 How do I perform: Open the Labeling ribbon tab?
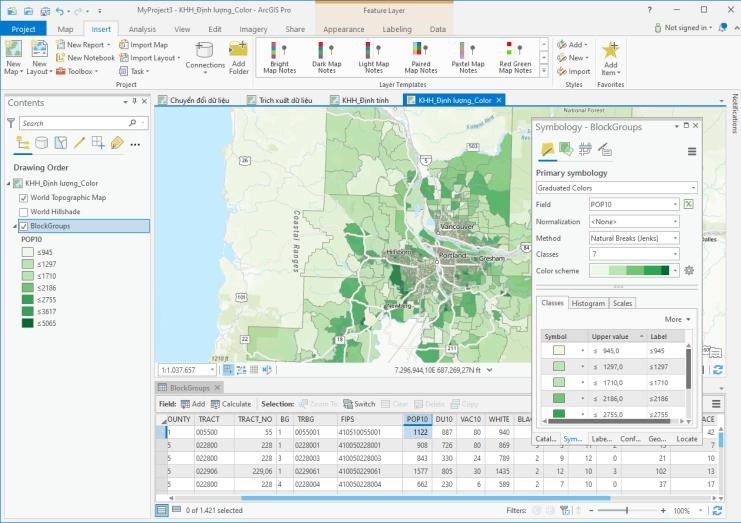pyautogui.click(x=396, y=29)
